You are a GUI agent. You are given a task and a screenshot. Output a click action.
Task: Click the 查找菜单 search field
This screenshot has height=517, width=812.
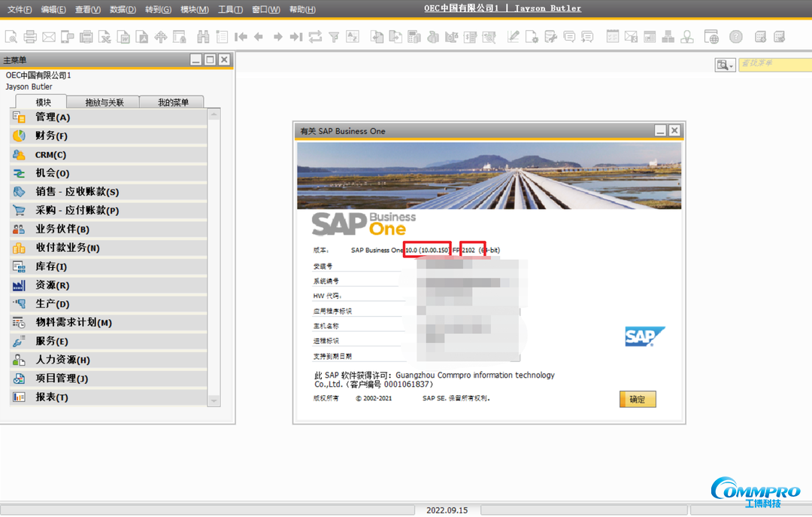[774, 65]
